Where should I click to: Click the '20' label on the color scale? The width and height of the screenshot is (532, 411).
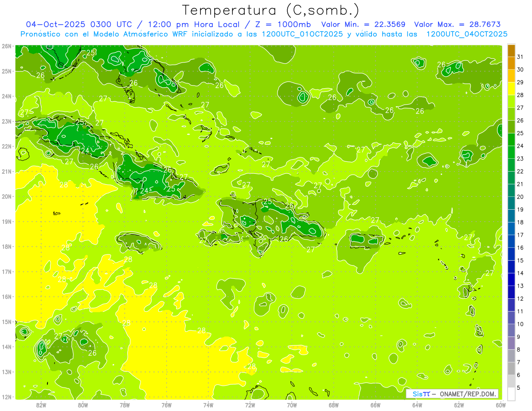[520, 197]
